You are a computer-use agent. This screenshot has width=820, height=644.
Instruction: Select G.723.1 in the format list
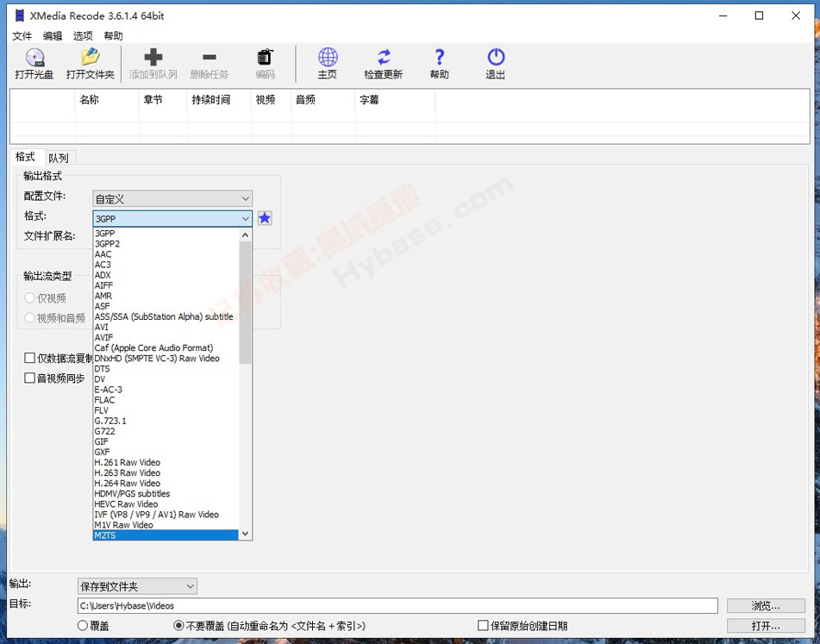[166, 421]
